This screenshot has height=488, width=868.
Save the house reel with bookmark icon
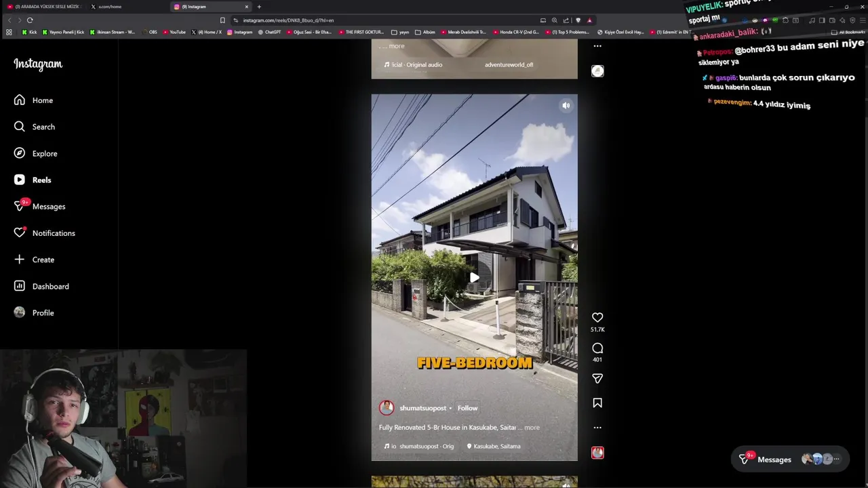tap(597, 403)
